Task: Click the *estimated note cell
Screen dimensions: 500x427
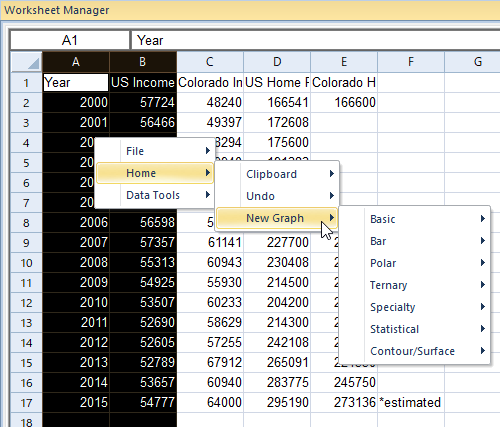Action: 411,402
